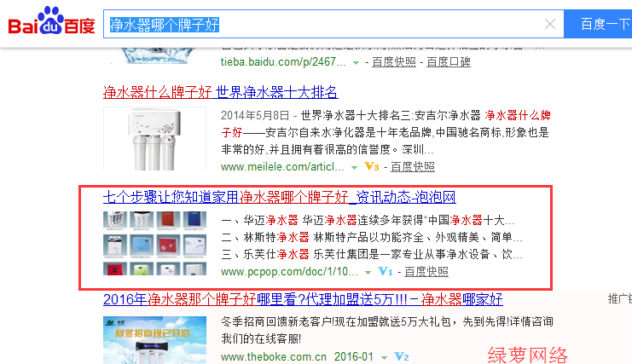Viewport: 632px width, 364px height.
Task: Click the V1 credibility badge
Action: tap(385, 271)
